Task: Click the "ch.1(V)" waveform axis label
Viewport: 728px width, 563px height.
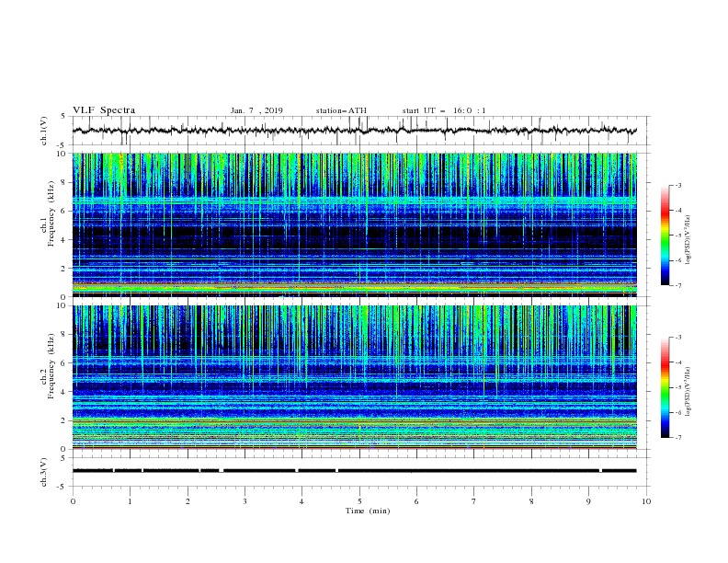Action: [44, 131]
